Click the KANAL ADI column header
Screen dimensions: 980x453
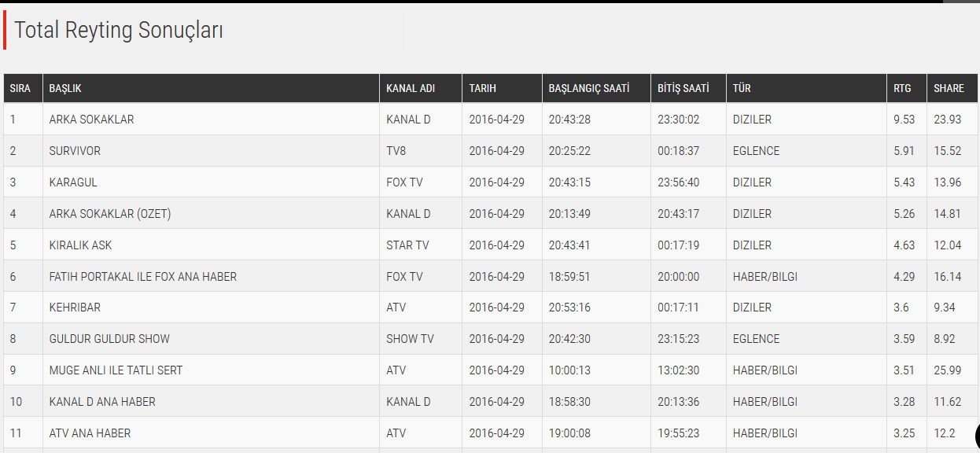click(411, 88)
